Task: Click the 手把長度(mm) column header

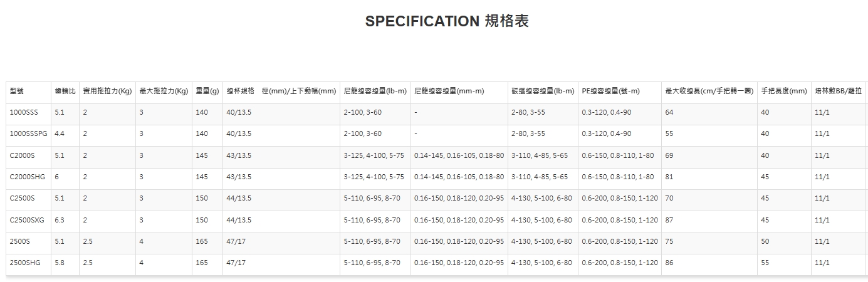Action: pos(783,91)
